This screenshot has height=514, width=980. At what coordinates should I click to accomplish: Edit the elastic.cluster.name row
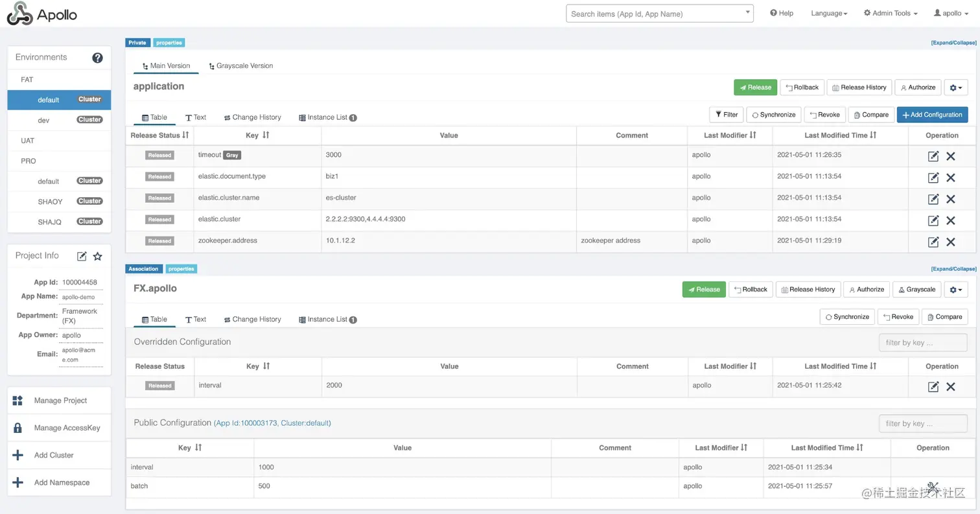click(933, 199)
